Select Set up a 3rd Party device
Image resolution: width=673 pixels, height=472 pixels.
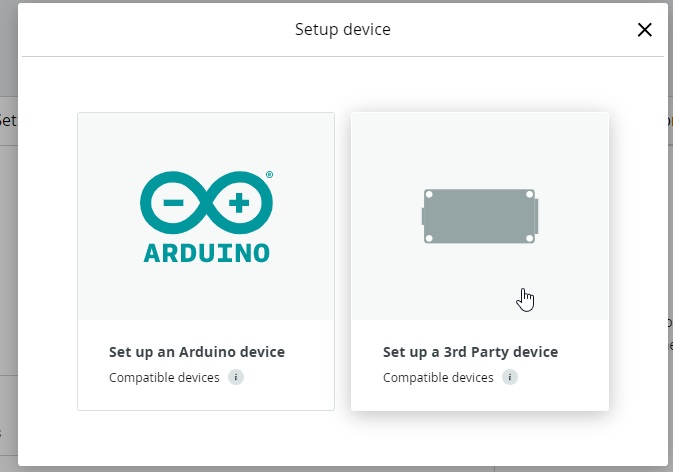[x=470, y=352]
